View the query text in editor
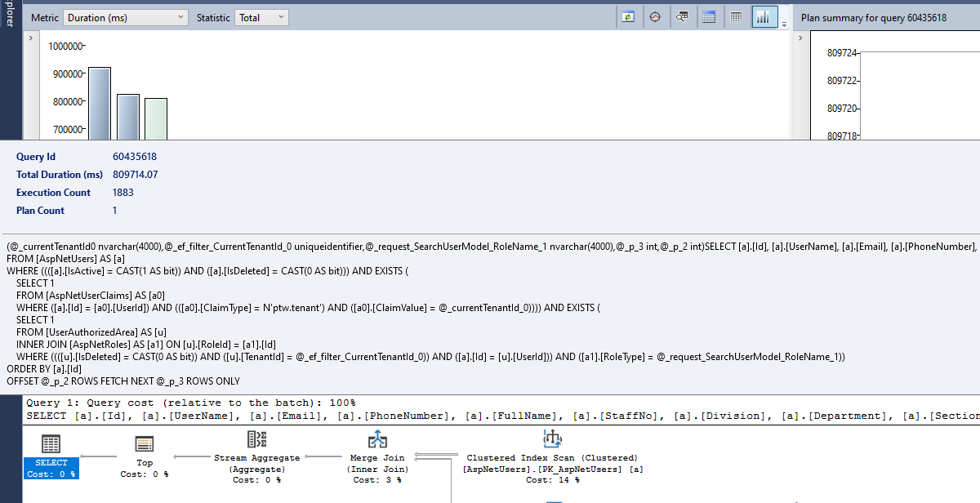This screenshot has height=503, width=980. pos(682,17)
